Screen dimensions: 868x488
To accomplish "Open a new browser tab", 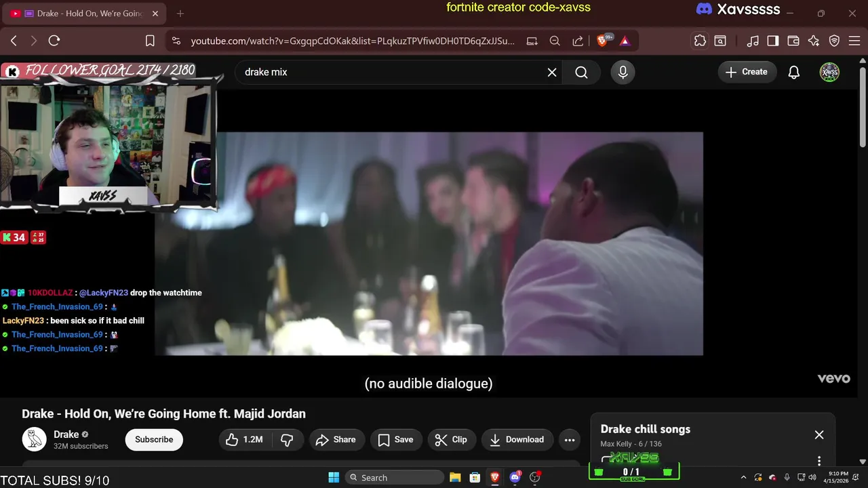I will (x=180, y=14).
